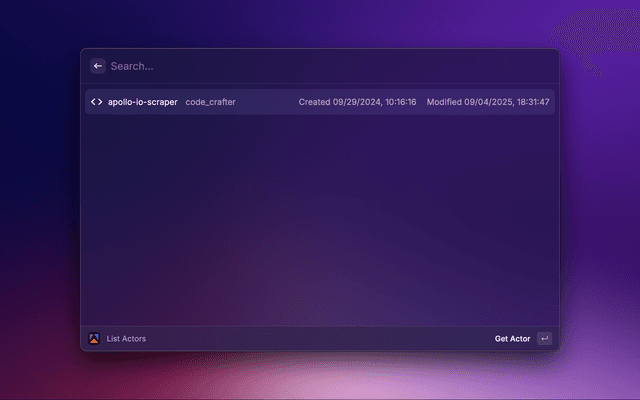Click the code brackets icon beside apollo-io-scraper

(x=97, y=102)
